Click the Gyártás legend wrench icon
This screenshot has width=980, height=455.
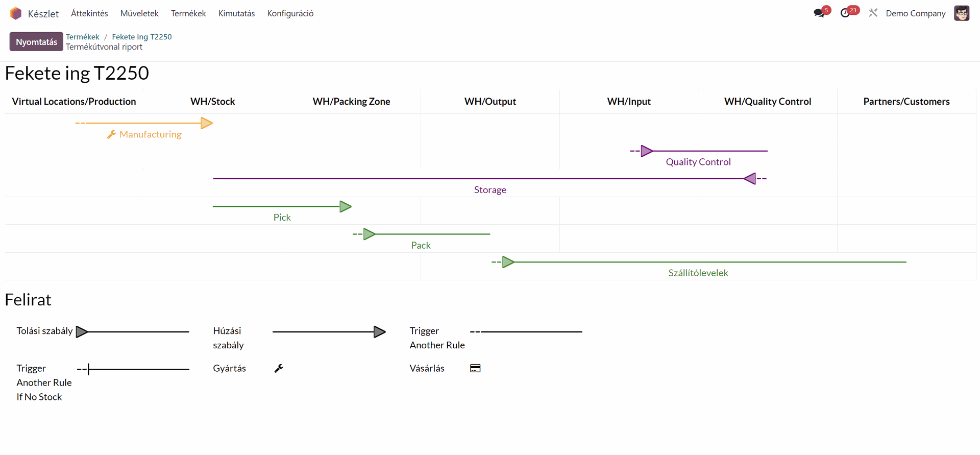[x=279, y=368]
